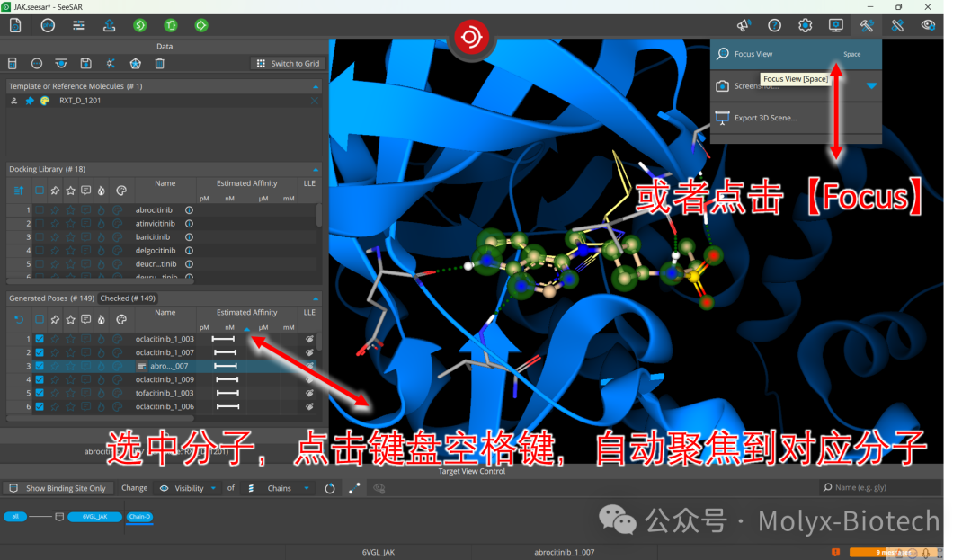Click the 6VGL_JAK target pill
Image resolution: width=971 pixels, height=560 pixels.
tap(94, 517)
